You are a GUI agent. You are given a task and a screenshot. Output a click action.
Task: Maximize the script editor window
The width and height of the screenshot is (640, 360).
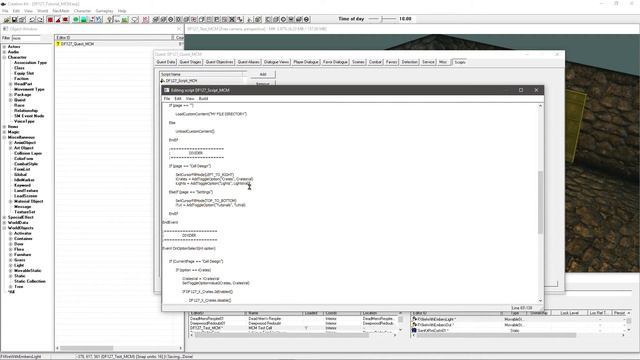(x=521, y=90)
